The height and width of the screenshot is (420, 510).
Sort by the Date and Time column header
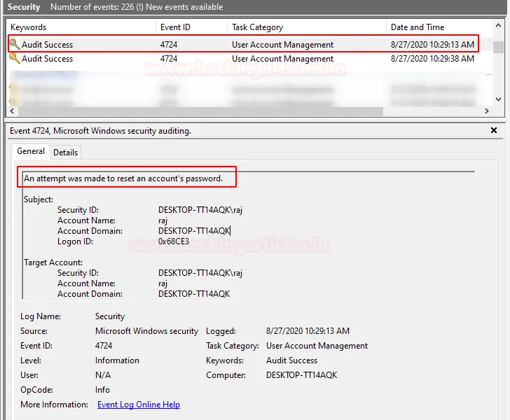439,27
